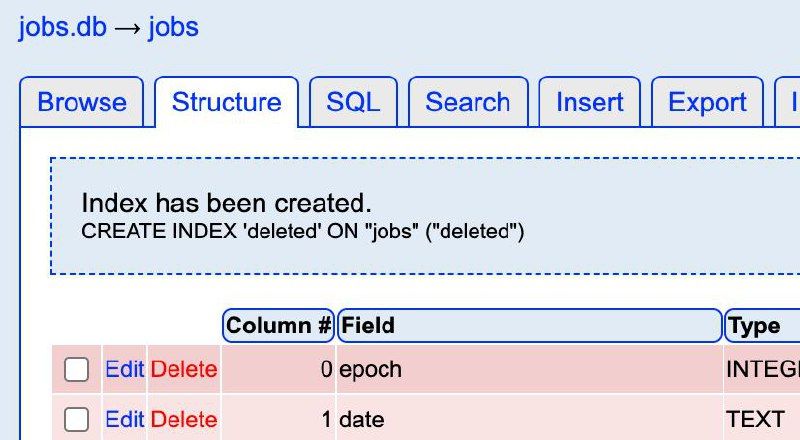Open the SQL tab
The height and width of the screenshot is (440, 800).
[x=353, y=102]
